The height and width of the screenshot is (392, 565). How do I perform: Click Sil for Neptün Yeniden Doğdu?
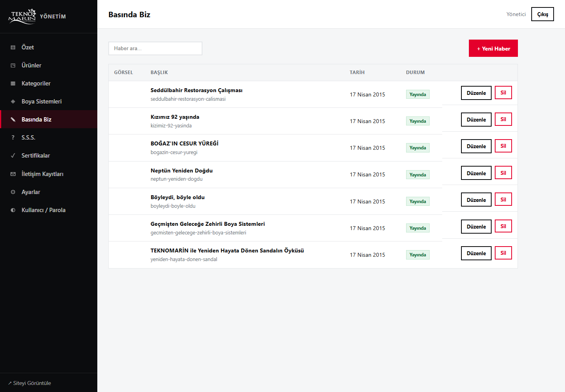click(503, 173)
